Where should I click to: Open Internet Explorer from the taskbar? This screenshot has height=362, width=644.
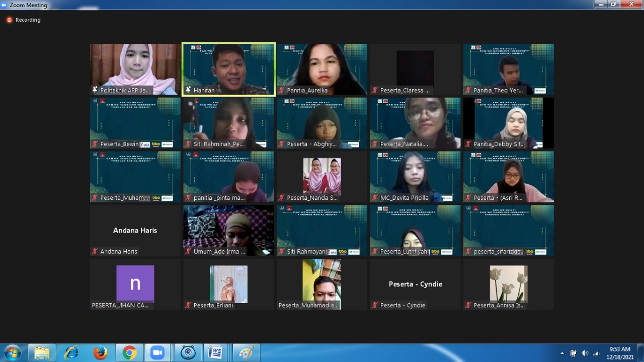click(x=71, y=353)
